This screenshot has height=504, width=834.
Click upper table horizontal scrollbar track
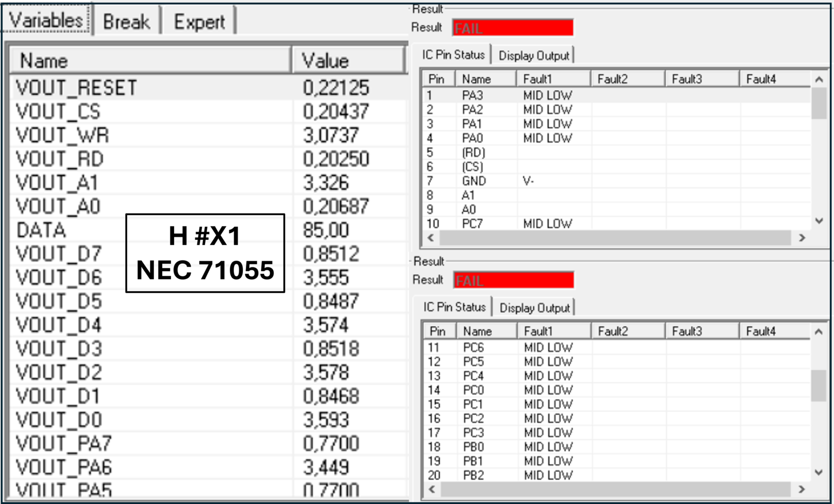pos(616,238)
